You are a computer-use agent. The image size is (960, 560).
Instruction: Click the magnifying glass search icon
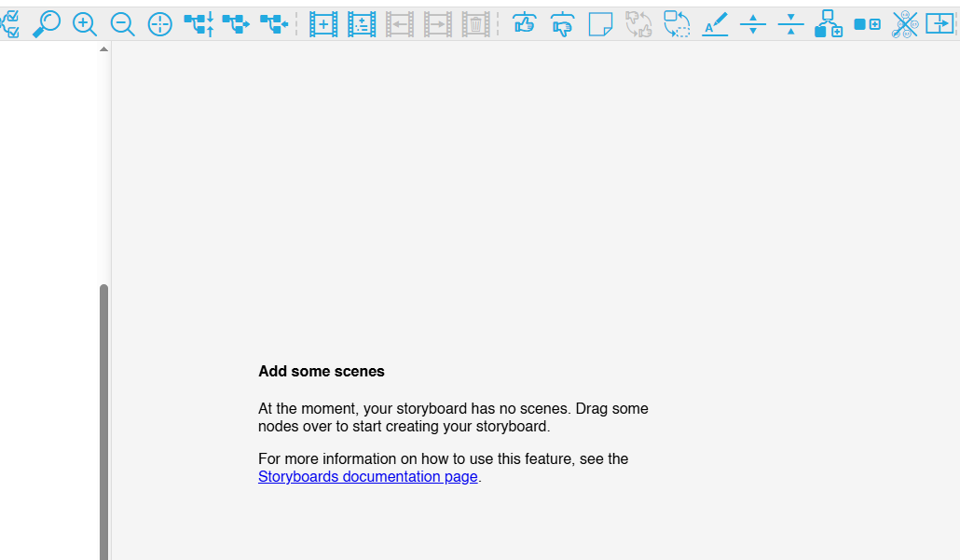[x=46, y=24]
